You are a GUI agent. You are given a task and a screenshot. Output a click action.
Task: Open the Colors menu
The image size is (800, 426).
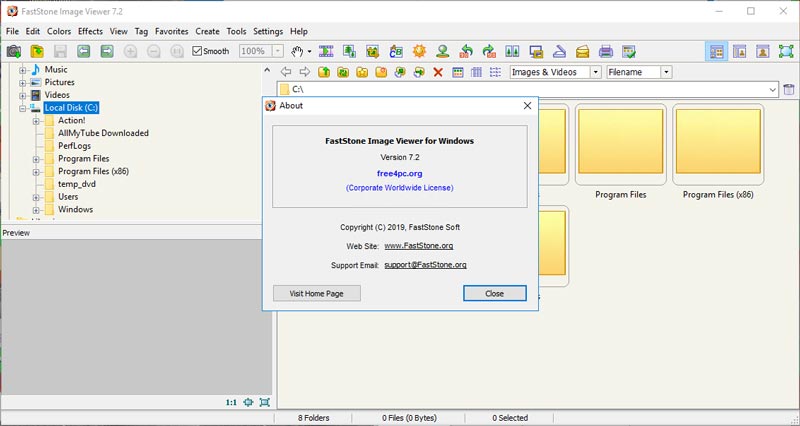pyautogui.click(x=59, y=31)
